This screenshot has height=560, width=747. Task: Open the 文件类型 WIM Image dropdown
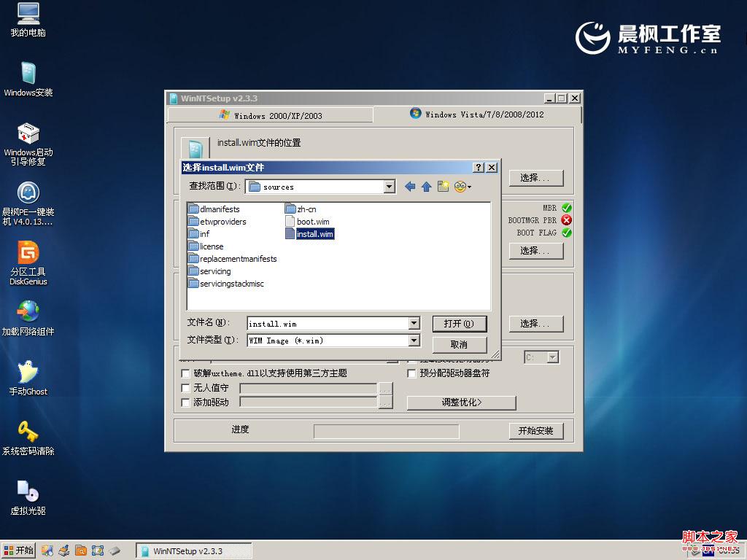414,341
